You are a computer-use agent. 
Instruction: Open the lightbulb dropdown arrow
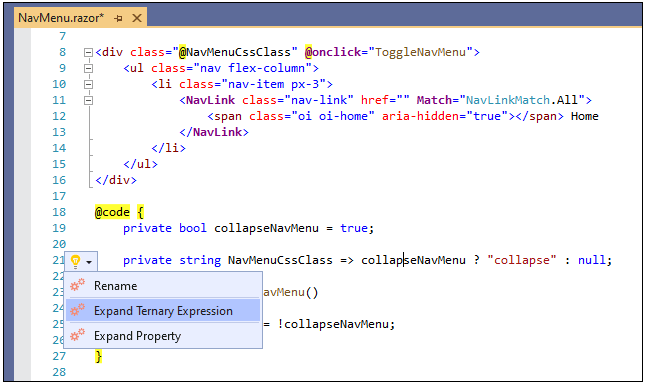[89, 262]
